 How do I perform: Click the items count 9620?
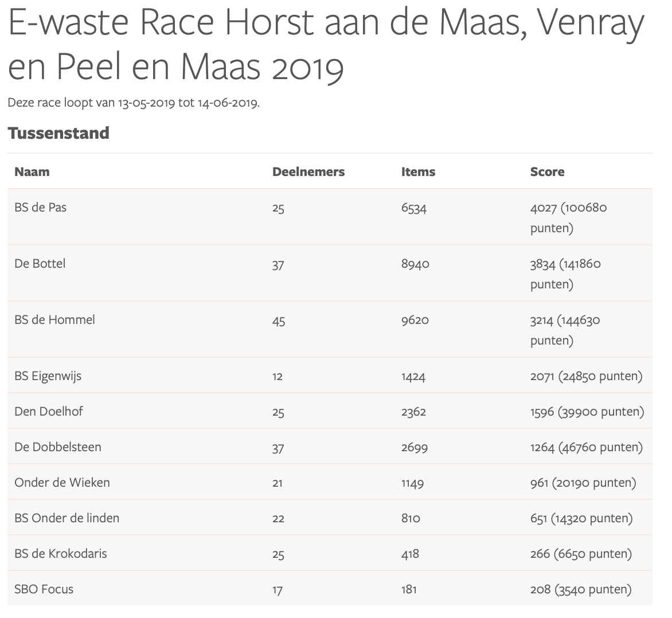tap(415, 320)
